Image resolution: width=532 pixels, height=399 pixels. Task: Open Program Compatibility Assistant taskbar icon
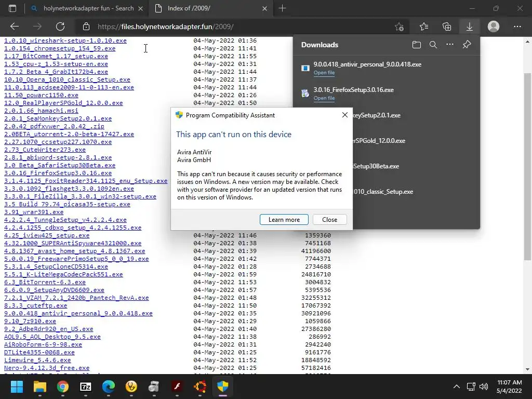pos(223,387)
